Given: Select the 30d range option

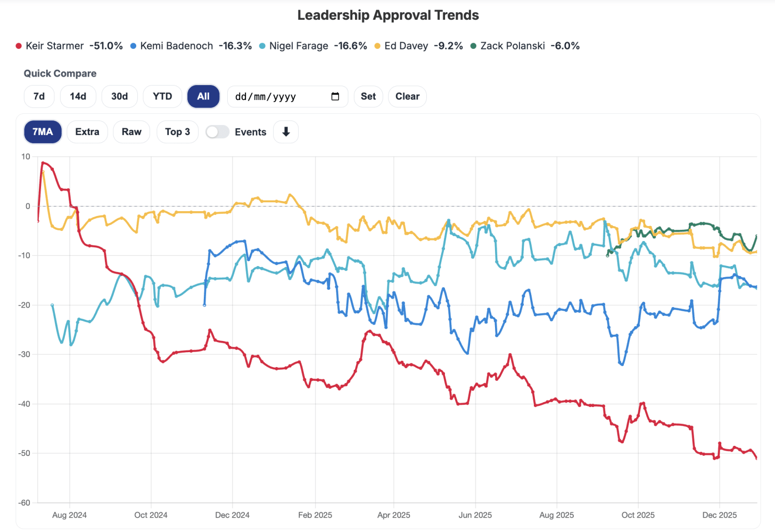Looking at the screenshot, I should pyautogui.click(x=119, y=96).
